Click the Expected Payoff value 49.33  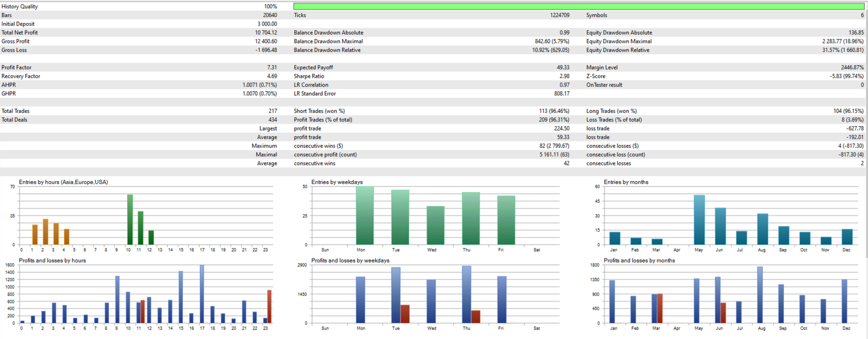click(x=563, y=67)
